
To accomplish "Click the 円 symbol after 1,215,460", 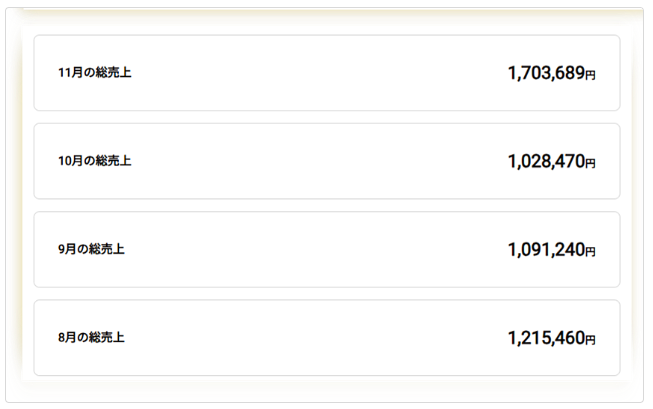I will 590,340.
